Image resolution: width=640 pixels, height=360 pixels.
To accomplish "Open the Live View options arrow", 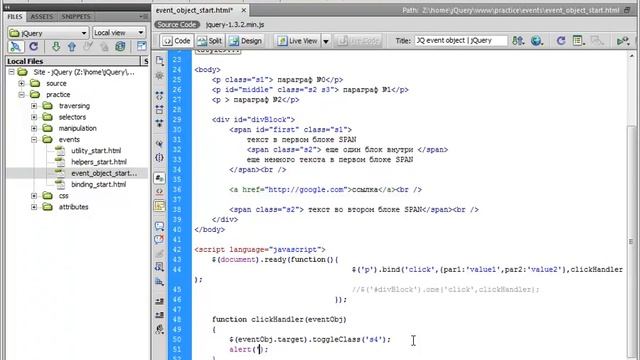I will click(326, 41).
